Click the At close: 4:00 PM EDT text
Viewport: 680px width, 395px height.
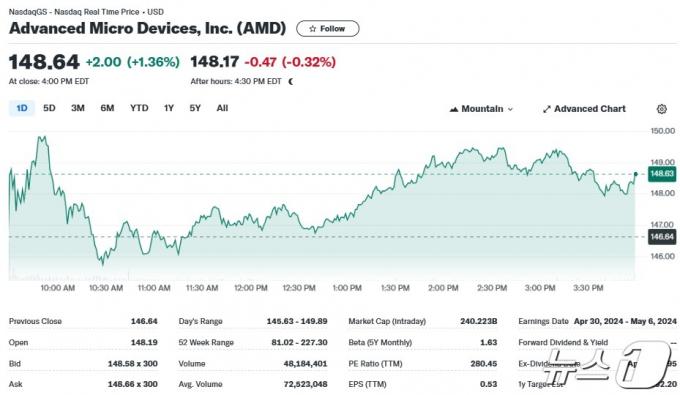(x=49, y=82)
